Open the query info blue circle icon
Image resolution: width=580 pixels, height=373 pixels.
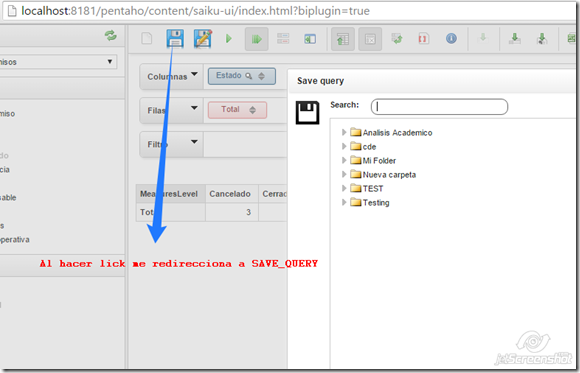(451, 38)
